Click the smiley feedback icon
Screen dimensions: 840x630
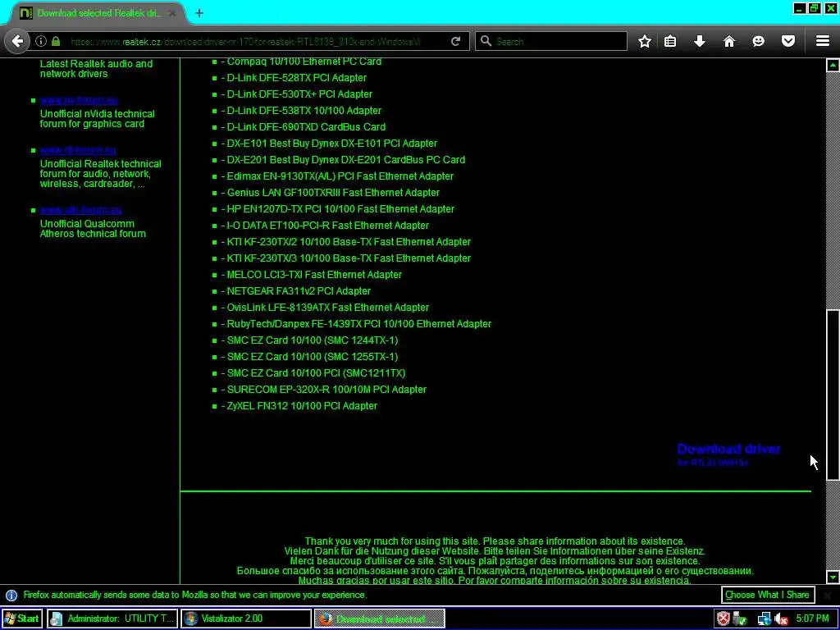[759, 41]
